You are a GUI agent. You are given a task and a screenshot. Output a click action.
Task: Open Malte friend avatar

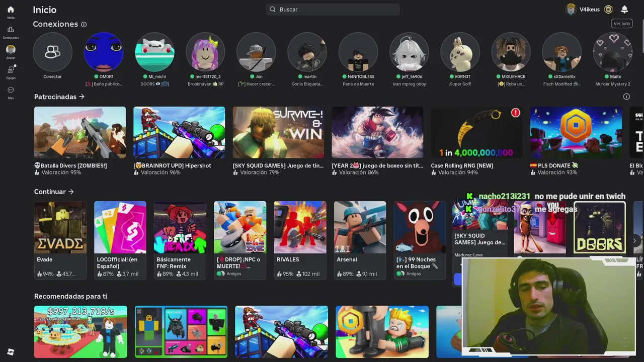tap(612, 52)
